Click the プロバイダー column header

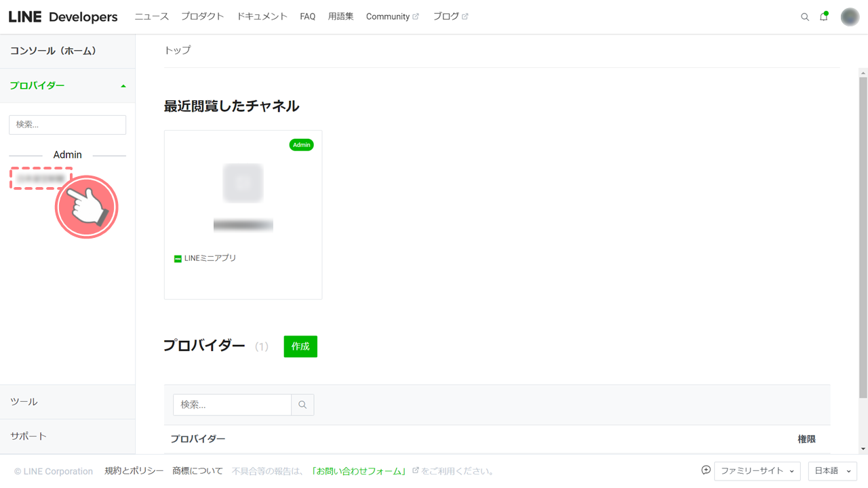(x=198, y=439)
